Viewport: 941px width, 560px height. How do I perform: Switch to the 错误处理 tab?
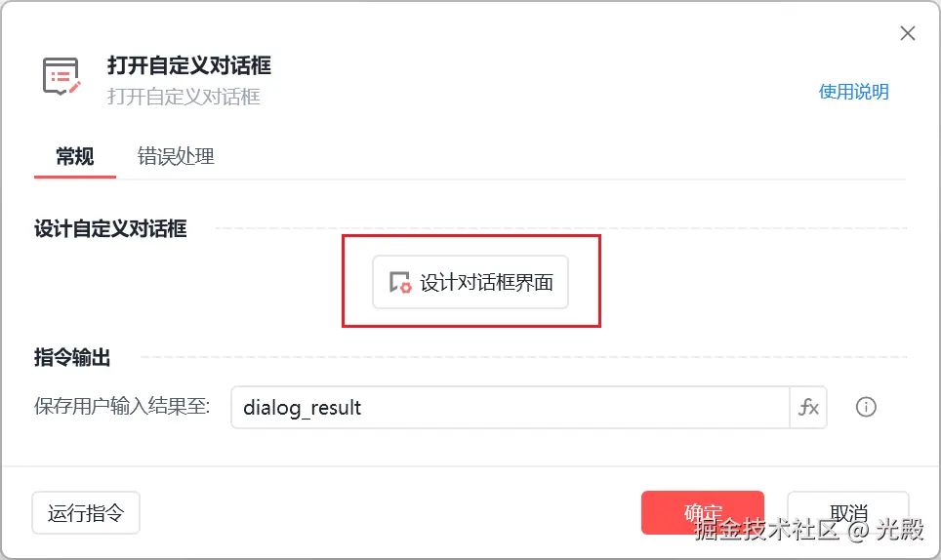click(176, 156)
